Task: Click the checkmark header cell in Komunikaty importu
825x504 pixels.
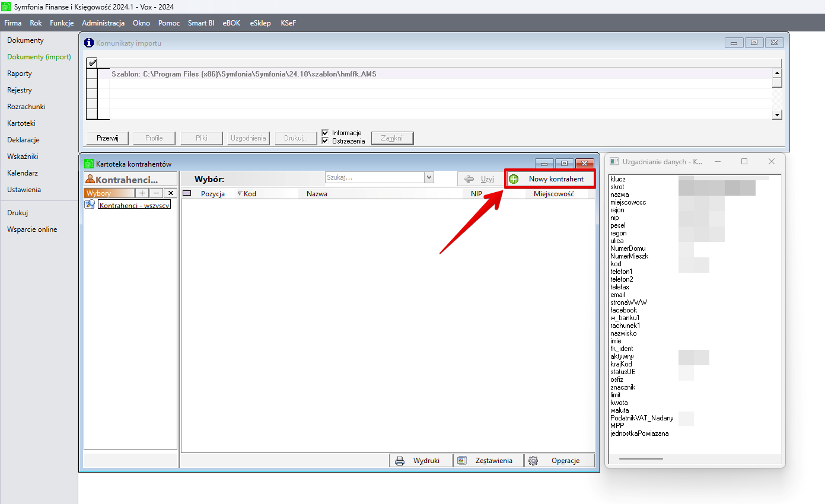Action: tap(92, 63)
